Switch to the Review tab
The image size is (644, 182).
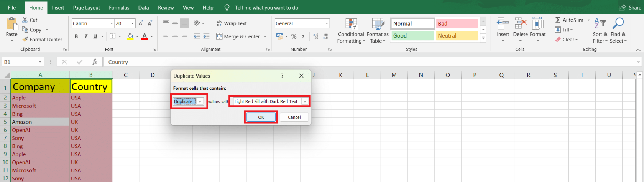166,8
